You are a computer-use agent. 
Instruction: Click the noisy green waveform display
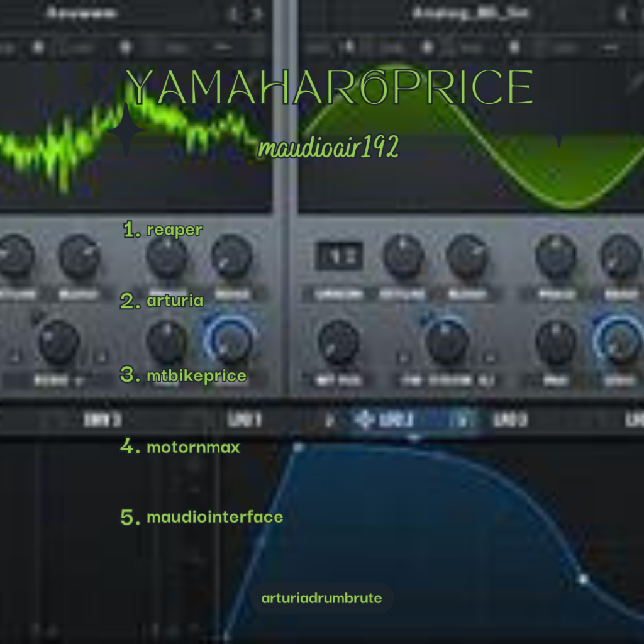pos(136,138)
